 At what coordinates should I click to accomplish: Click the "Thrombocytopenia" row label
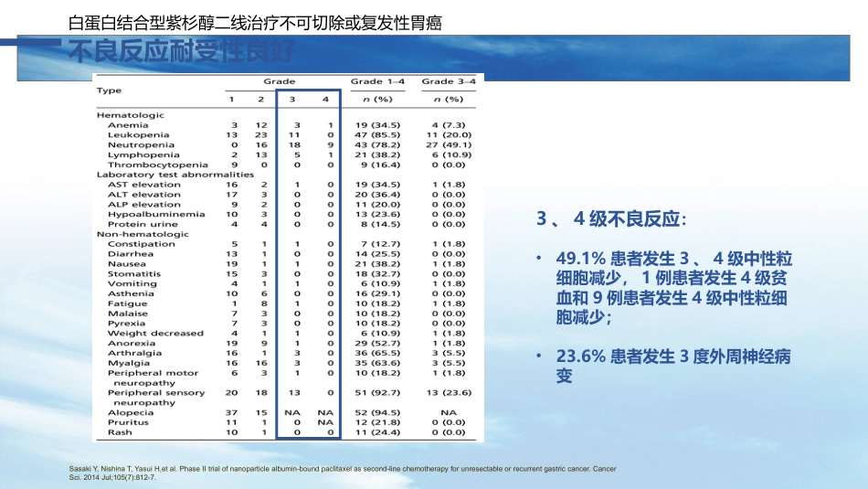(158, 165)
